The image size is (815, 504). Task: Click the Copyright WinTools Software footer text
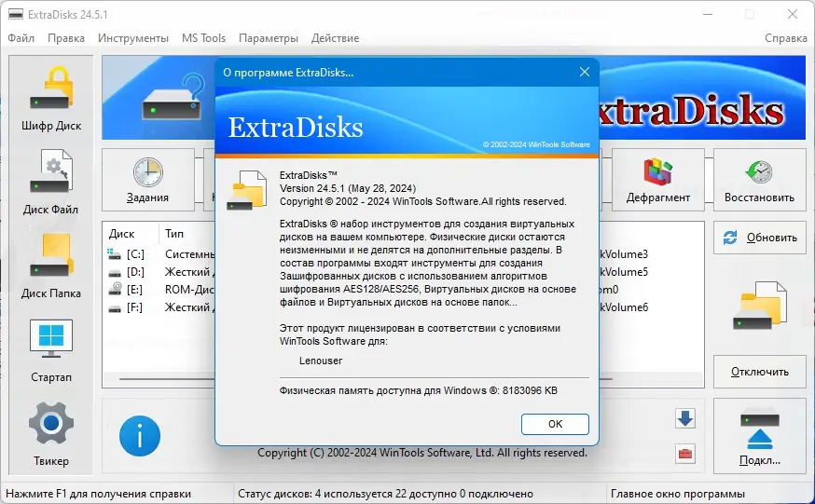[422, 453]
